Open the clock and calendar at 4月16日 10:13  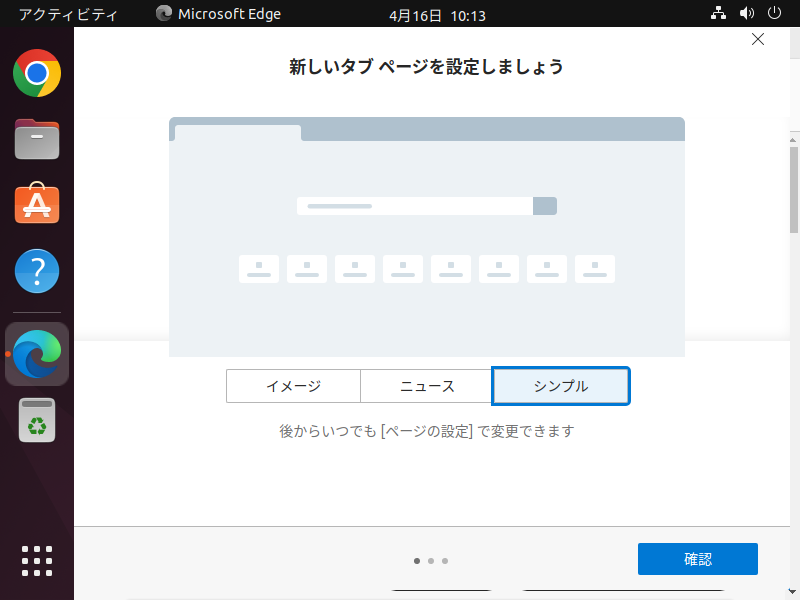pos(437,15)
